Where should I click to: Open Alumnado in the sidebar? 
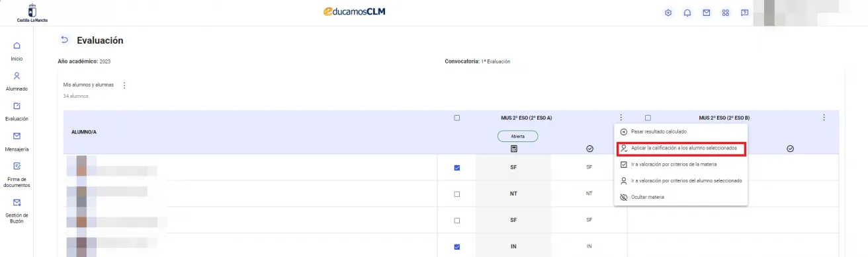tap(17, 81)
